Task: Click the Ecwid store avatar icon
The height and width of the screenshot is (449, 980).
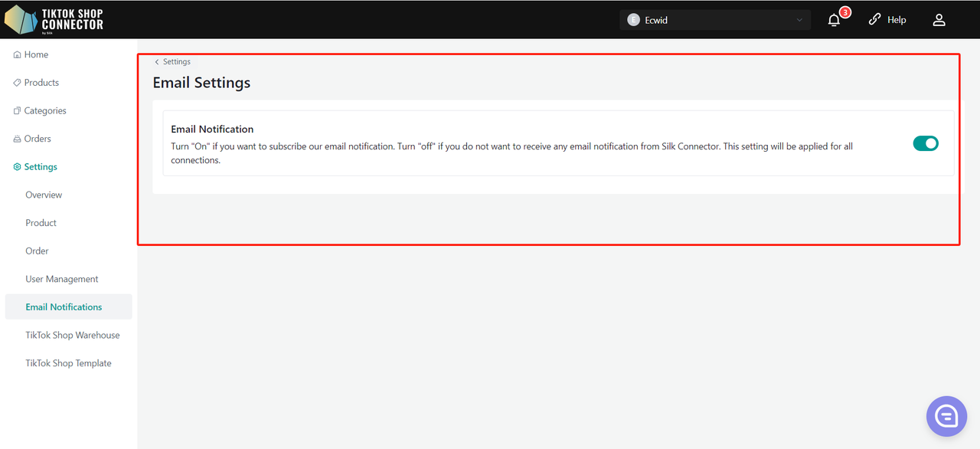Action: click(x=633, y=20)
